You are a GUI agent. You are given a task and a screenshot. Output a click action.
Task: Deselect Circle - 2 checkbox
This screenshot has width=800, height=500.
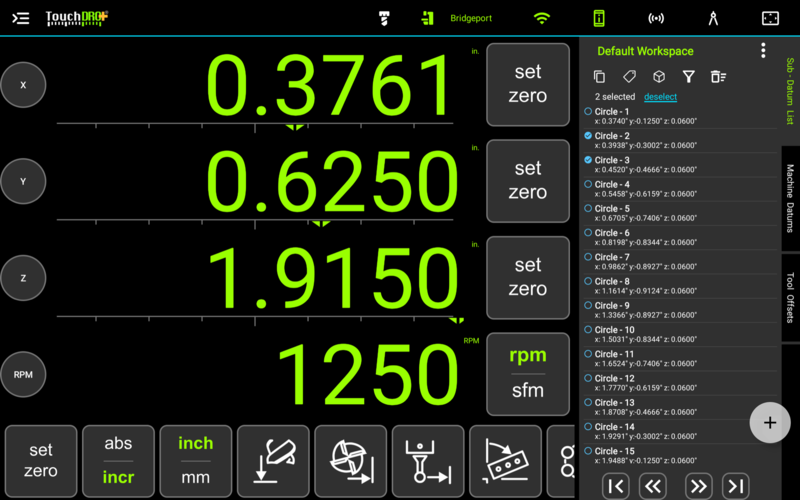[588, 136]
